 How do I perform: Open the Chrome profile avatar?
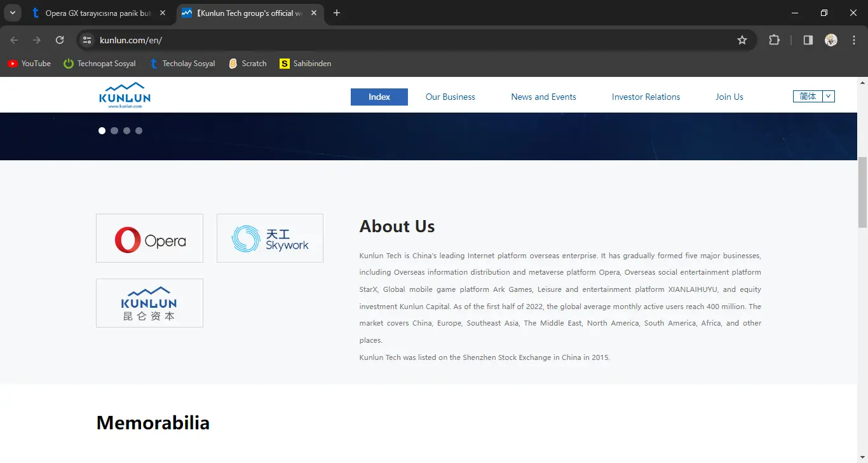pyautogui.click(x=831, y=40)
